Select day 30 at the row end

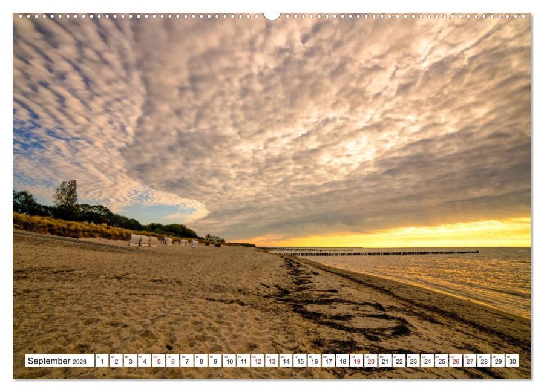click(512, 361)
